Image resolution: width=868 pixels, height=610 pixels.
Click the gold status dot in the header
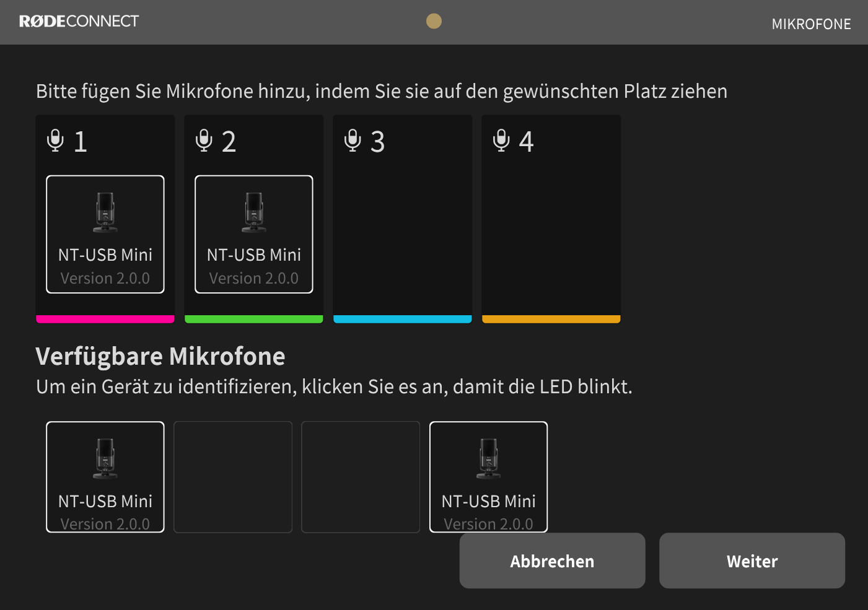(x=434, y=21)
